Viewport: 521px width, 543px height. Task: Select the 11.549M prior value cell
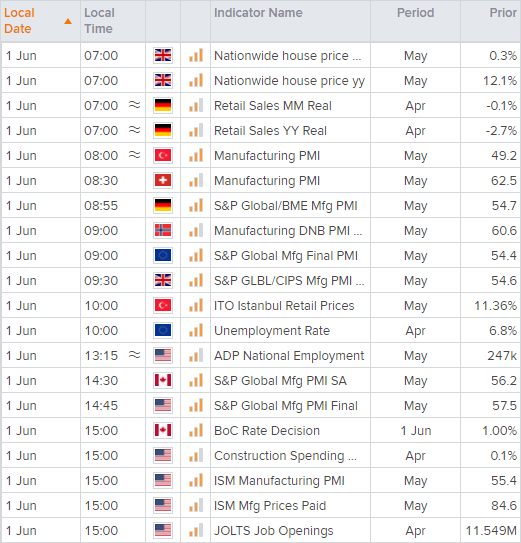tap(491, 531)
